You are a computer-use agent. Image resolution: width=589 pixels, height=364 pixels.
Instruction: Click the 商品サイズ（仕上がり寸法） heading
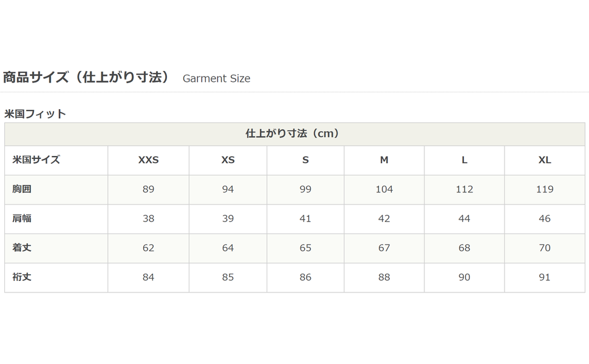[86, 78]
